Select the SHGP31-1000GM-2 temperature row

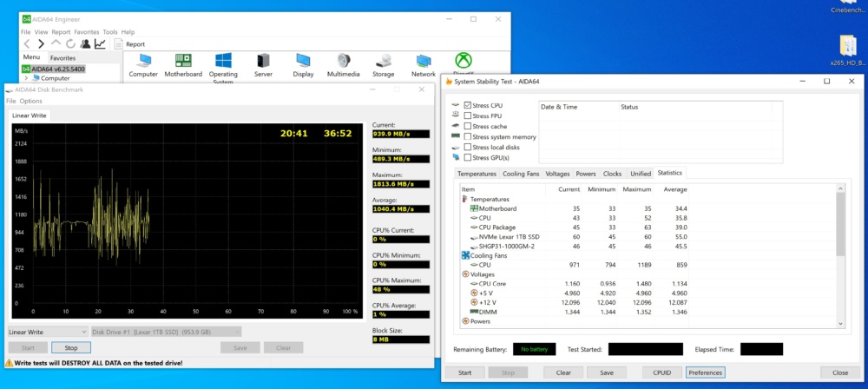pos(575,247)
